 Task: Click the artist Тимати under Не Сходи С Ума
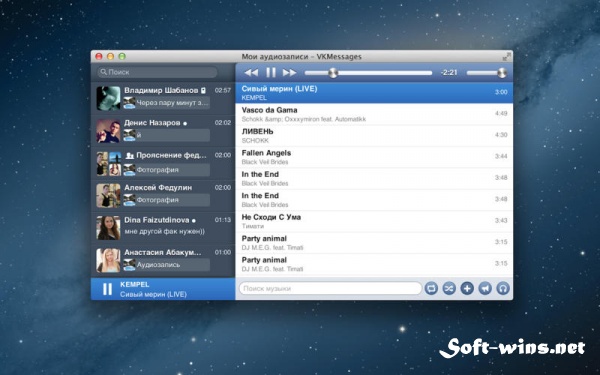click(x=253, y=226)
